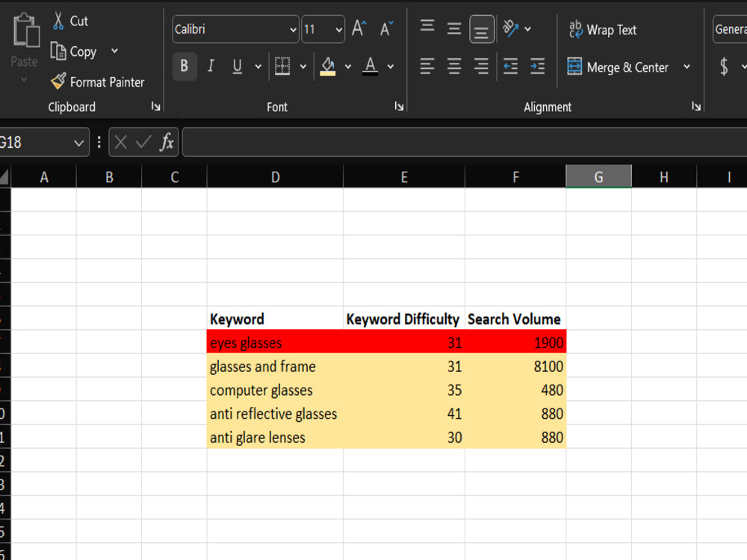Image resolution: width=747 pixels, height=560 pixels.
Task: Open Clipboard dialog launcher
Action: click(x=156, y=107)
